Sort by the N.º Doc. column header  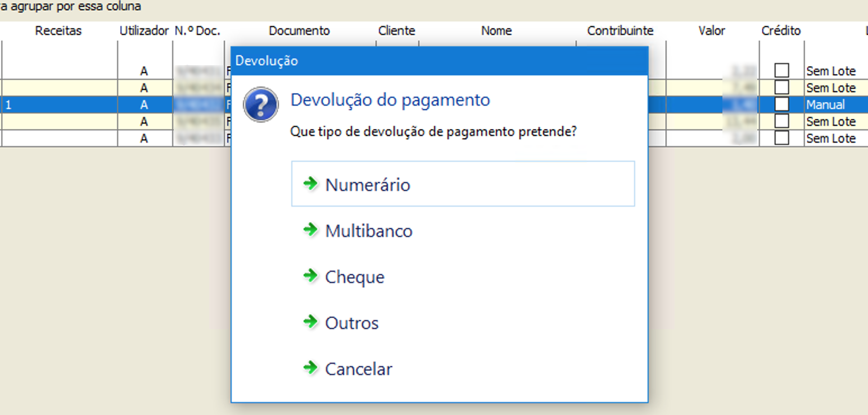(x=197, y=31)
